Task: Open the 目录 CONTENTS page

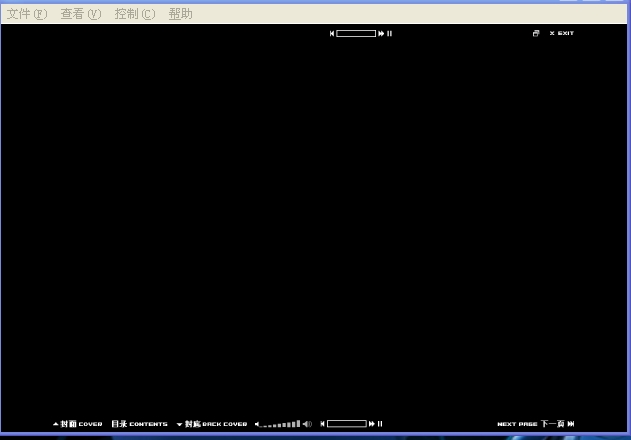Action: [140, 424]
